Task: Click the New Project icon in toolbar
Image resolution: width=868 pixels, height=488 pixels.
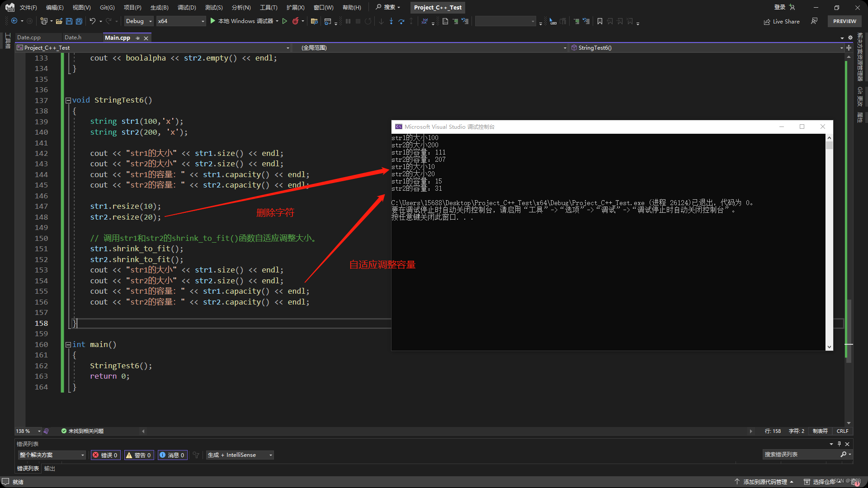Action: point(44,21)
